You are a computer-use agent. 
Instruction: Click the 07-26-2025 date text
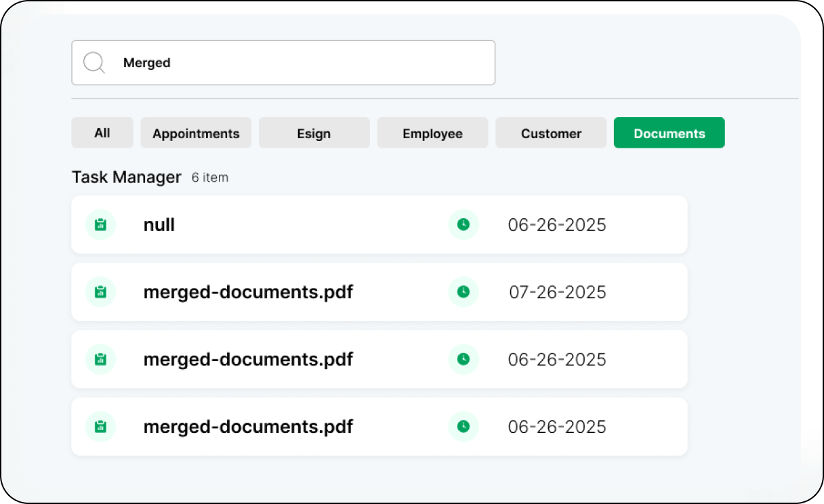(x=557, y=292)
